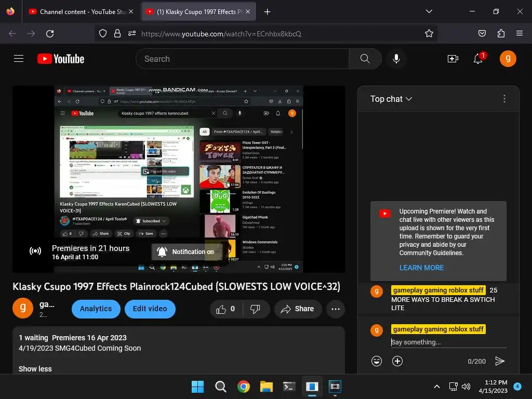This screenshot has width=532, height=399.
Task: Open the Firefox extensions icon
Action: coord(501,34)
